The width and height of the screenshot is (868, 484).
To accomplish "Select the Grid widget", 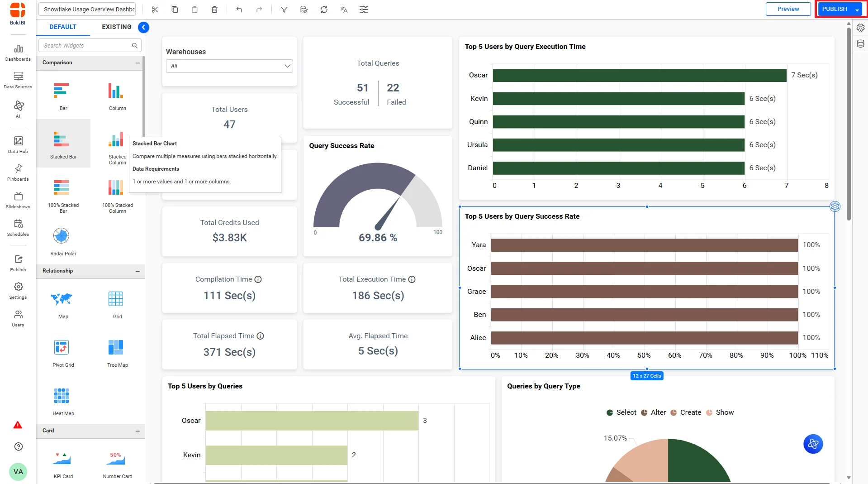I will (118, 304).
